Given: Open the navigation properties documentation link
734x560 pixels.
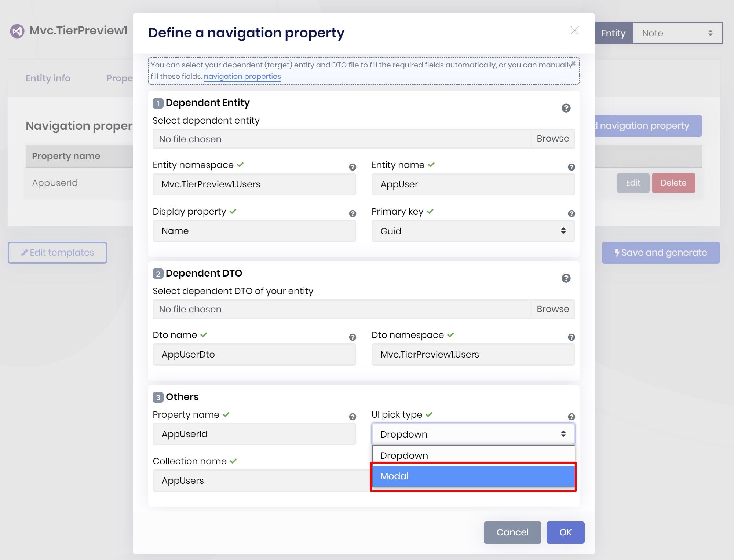Looking at the screenshot, I should click(242, 76).
